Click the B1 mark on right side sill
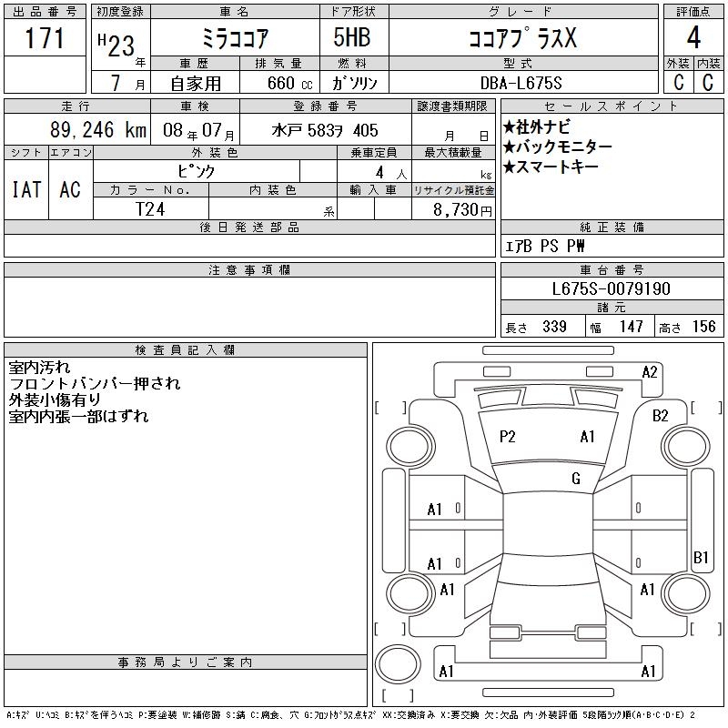 pyautogui.click(x=701, y=557)
